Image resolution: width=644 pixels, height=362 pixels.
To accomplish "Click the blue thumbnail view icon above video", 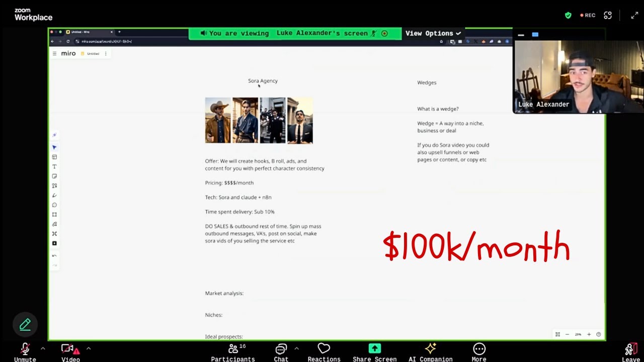I will pyautogui.click(x=535, y=35).
